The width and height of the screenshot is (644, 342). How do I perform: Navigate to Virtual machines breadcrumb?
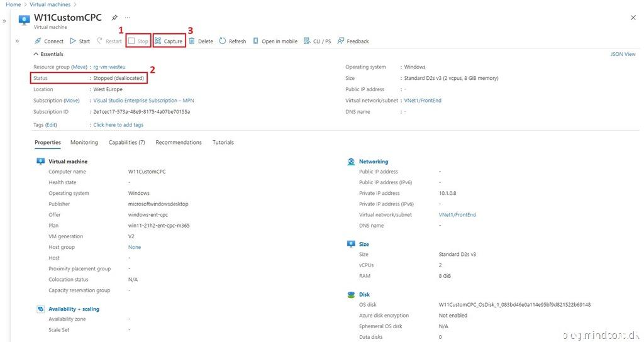point(50,4)
